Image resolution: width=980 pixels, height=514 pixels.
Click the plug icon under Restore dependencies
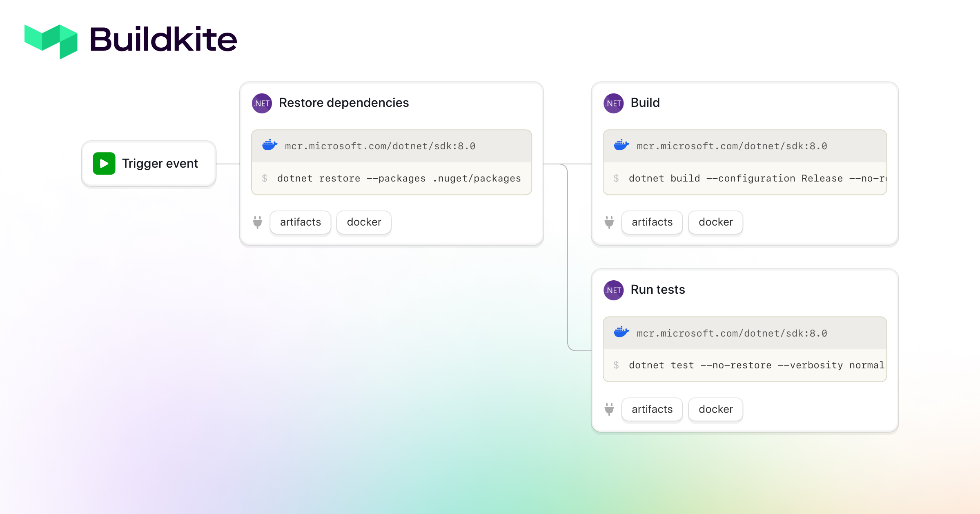(257, 223)
